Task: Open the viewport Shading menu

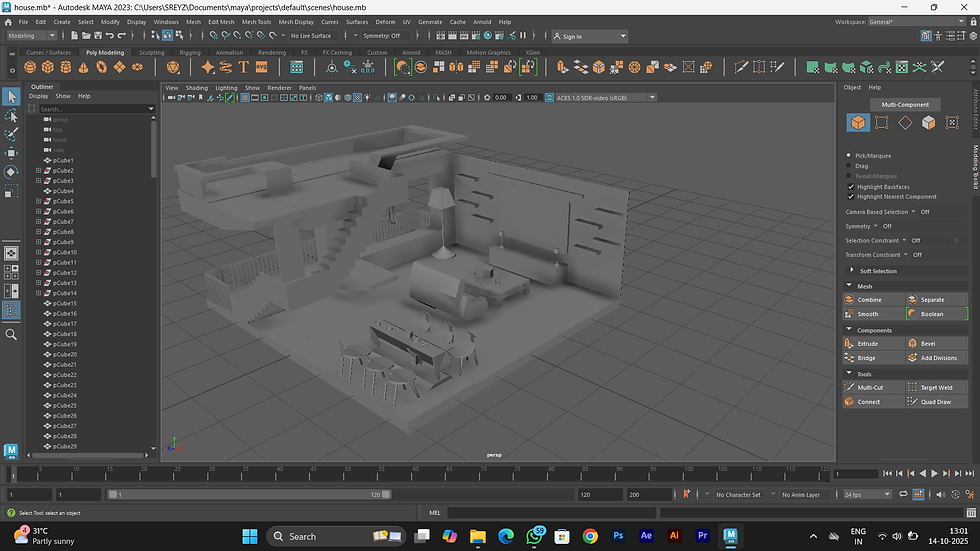Action: pyautogui.click(x=196, y=87)
